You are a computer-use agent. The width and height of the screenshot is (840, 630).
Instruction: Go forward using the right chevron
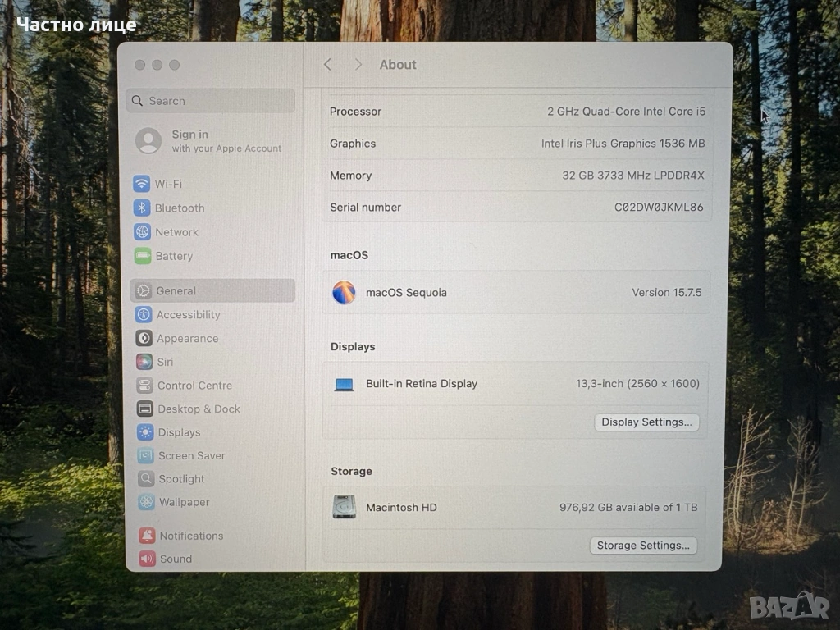[x=358, y=65]
